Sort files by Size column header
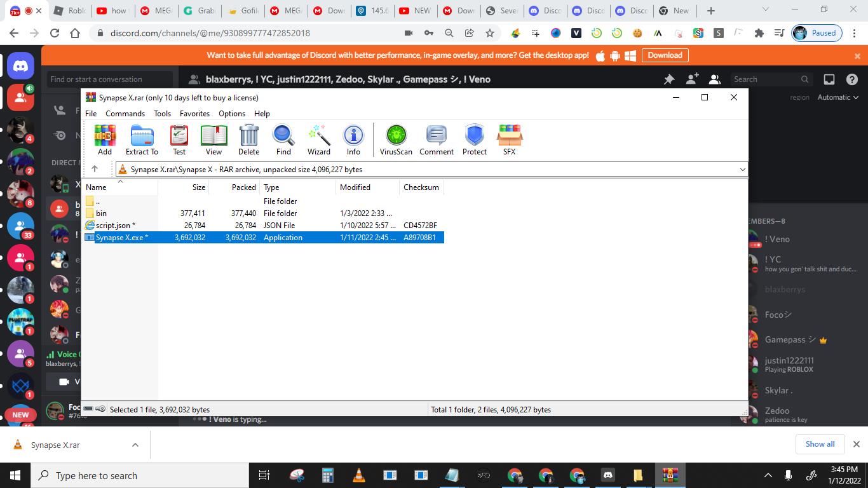The width and height of the screenshot is (868, 488). point(199,187)
